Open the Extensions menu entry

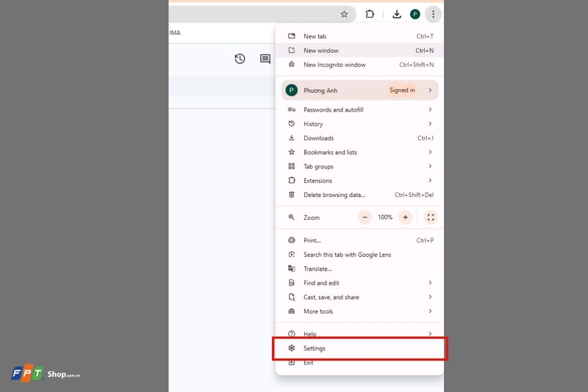coord(359,181)
